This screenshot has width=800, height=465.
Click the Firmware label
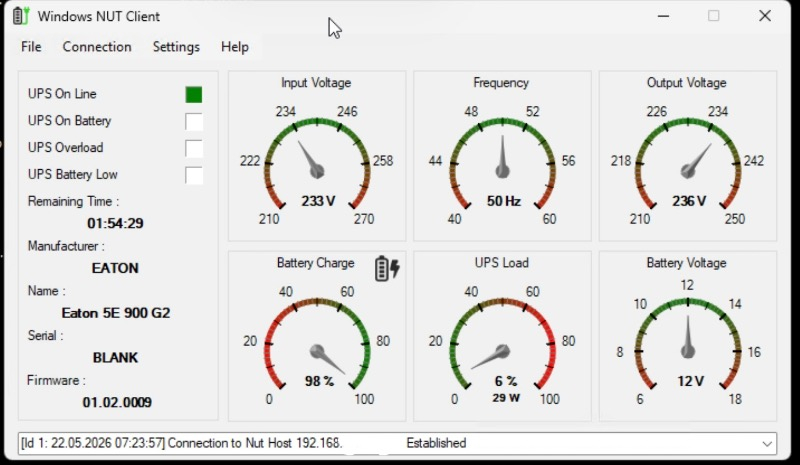pyautogui.click(x=56, y=380)
